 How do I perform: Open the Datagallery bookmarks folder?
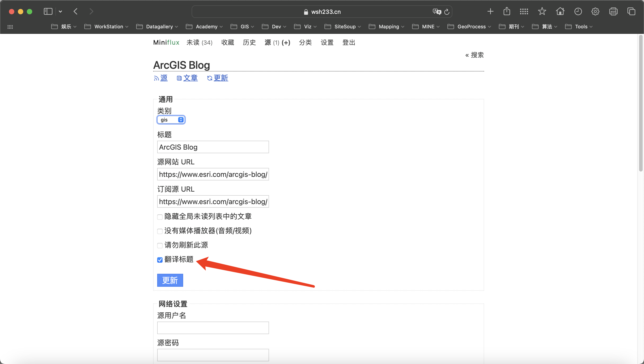click(x=157, y=27)
